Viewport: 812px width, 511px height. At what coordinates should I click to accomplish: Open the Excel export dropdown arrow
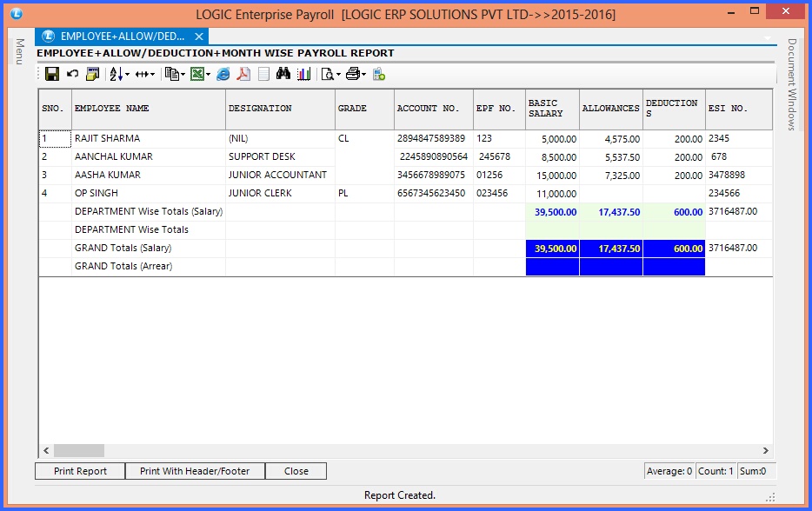click(208, 75)
